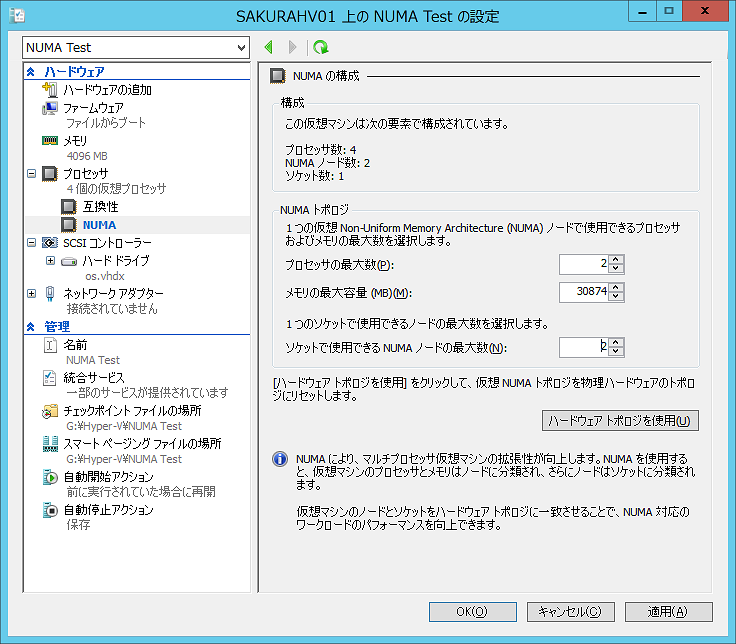Click the メモリの最大容量 input field
The width and height of the screenshot is (736, 644).
(584, 292)
